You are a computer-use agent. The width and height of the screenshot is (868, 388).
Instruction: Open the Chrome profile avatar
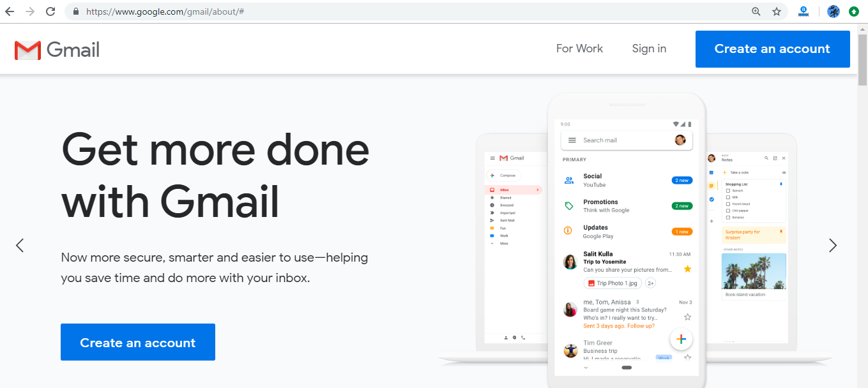pos(834,11)
